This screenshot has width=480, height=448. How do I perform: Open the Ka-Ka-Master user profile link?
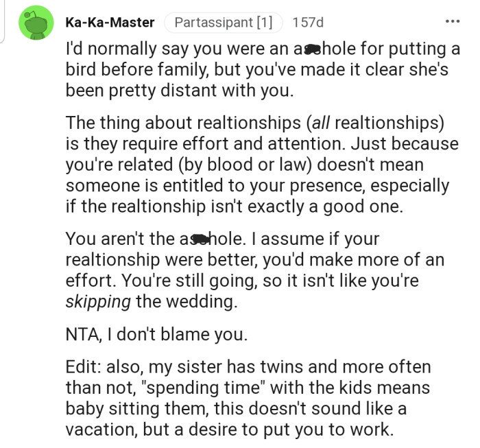110,23
